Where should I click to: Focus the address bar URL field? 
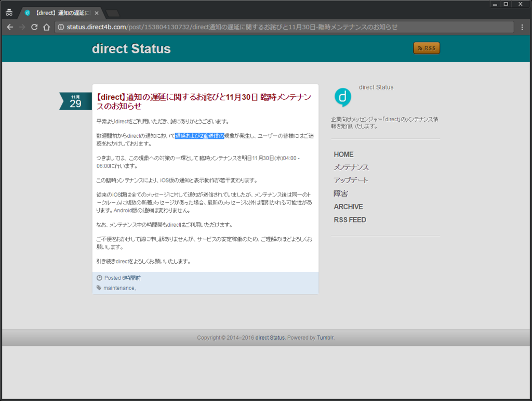pos(285,27)
